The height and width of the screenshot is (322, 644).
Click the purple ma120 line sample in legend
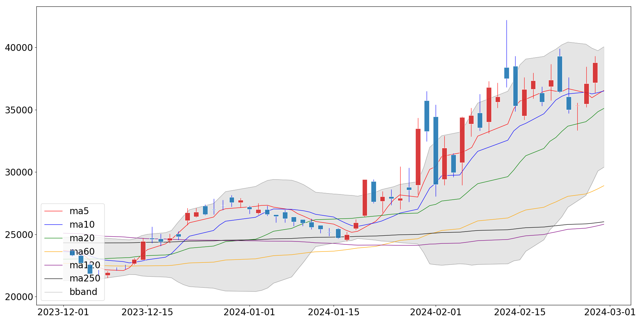(53, 265)
